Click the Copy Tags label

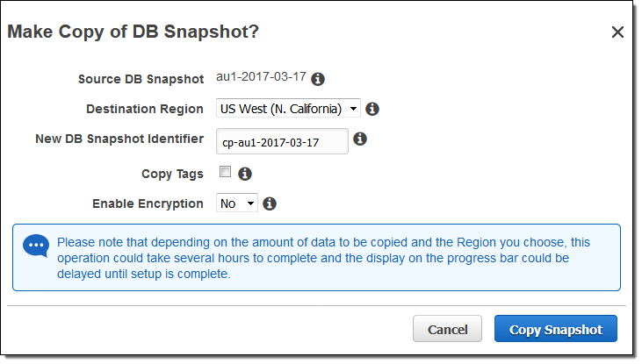(172, 174)
